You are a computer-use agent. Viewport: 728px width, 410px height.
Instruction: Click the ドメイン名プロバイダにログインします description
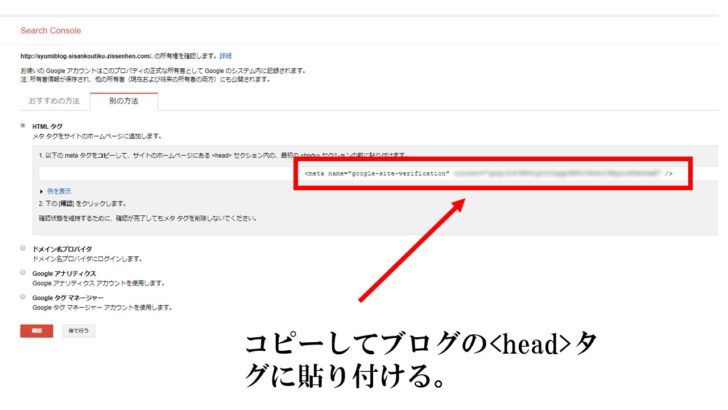click(87, 259)
